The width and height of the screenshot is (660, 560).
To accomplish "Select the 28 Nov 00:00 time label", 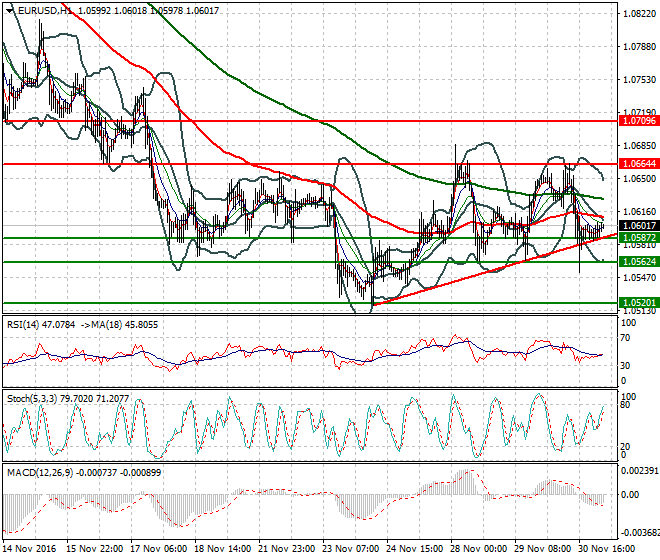I will 478,549.
